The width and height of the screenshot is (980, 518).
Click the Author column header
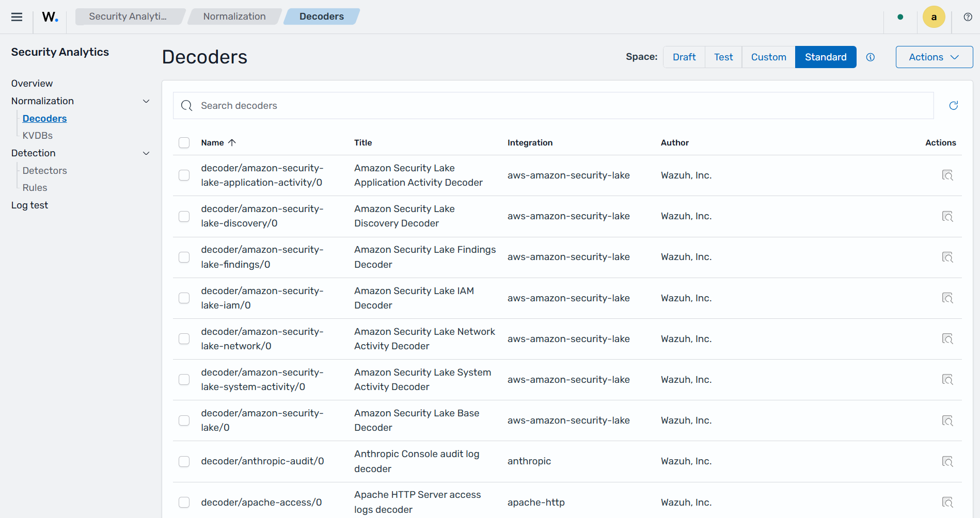pos(675,143)
